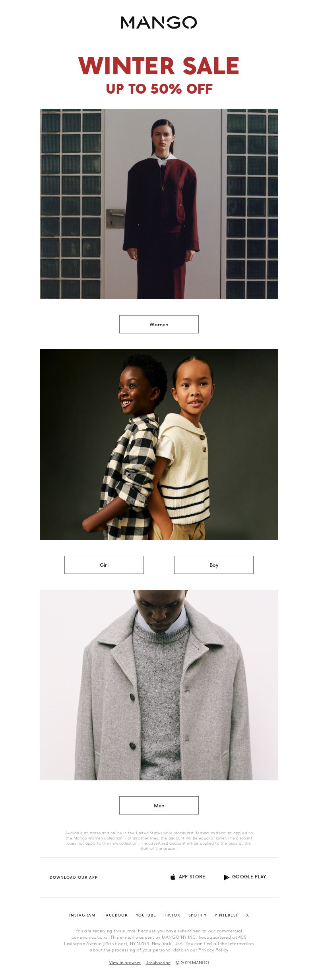Click the two kids photo

pos(159,445)
